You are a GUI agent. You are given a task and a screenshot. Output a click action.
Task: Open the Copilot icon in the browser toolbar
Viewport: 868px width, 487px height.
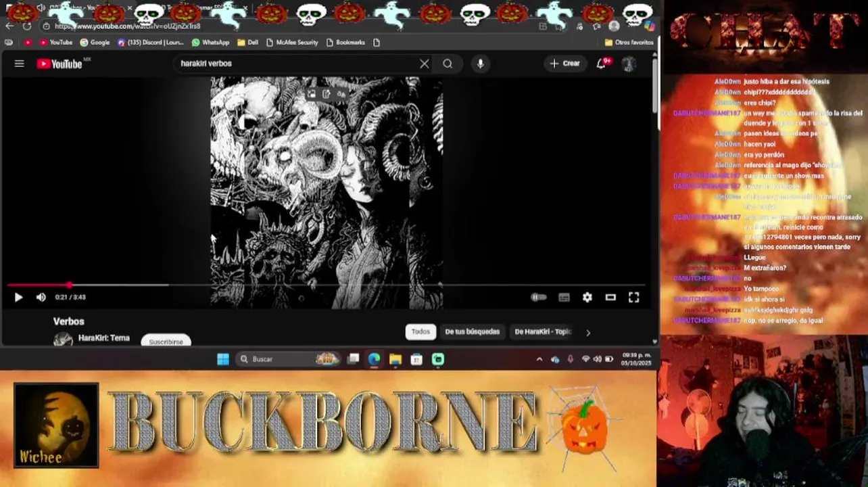pyautogui.click(x=649, y=26)
